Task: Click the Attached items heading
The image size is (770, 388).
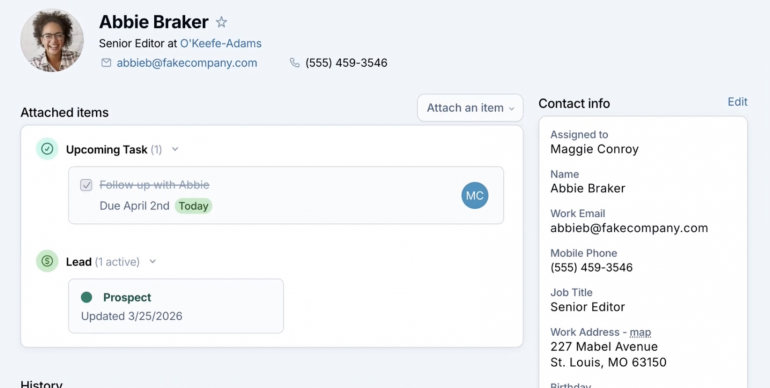Action: (x=64, y=112)
